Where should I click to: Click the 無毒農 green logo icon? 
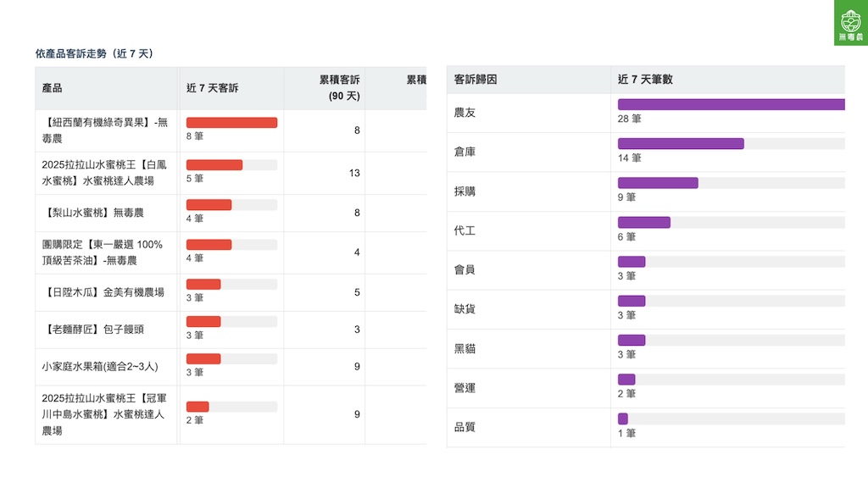click(851, 23)
